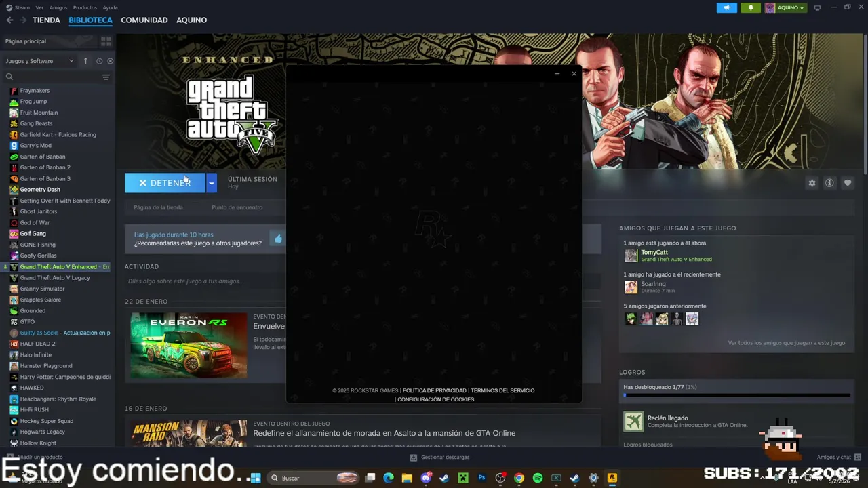868x488 pixels.
Task: Open advanced library filter options
Action: (106, 77)
